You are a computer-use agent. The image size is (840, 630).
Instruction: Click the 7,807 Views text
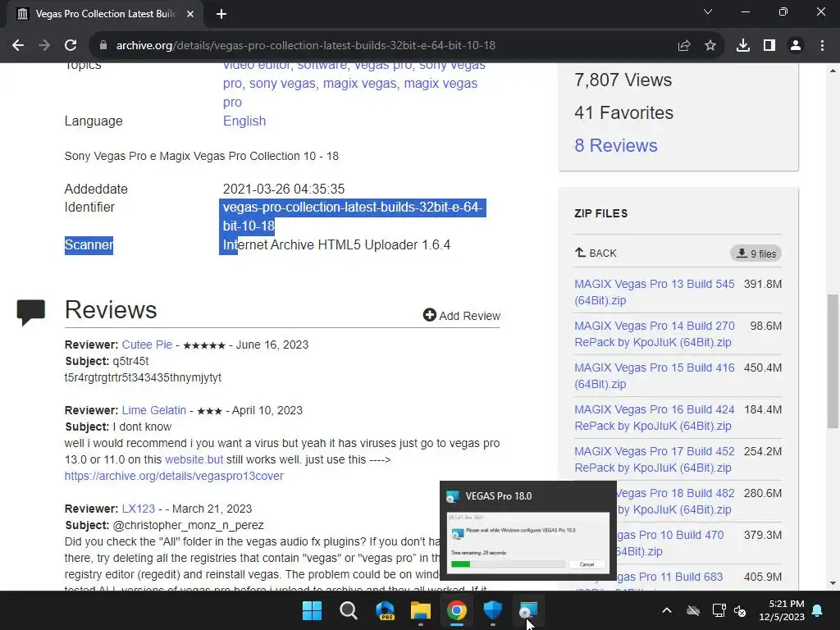click(623, 80)
